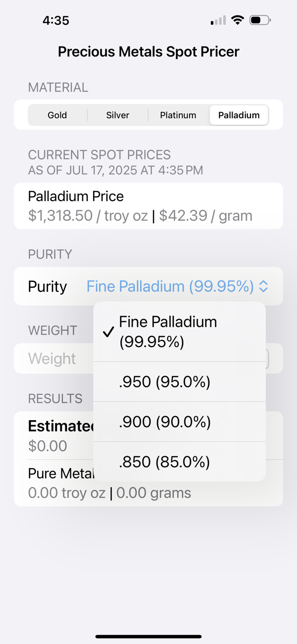Switch to the Gold material tab
The width and height of the screenshot is (297, 644).
[57, 115]
